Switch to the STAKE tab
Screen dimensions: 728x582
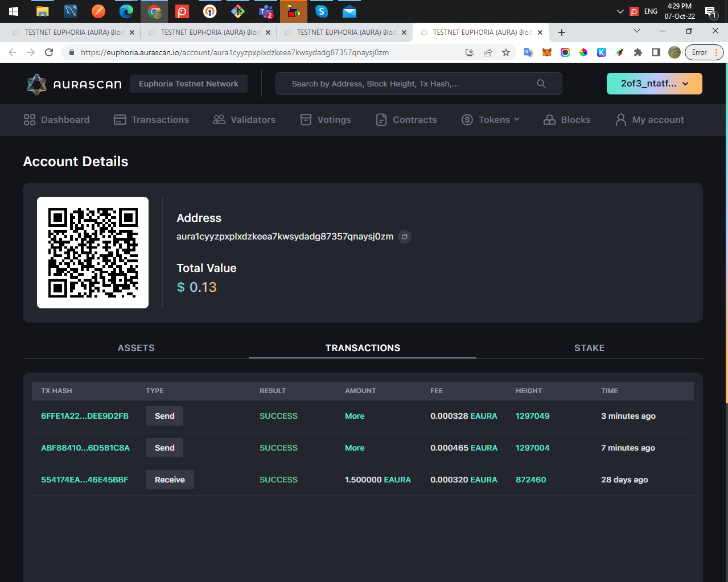point(589,348)
